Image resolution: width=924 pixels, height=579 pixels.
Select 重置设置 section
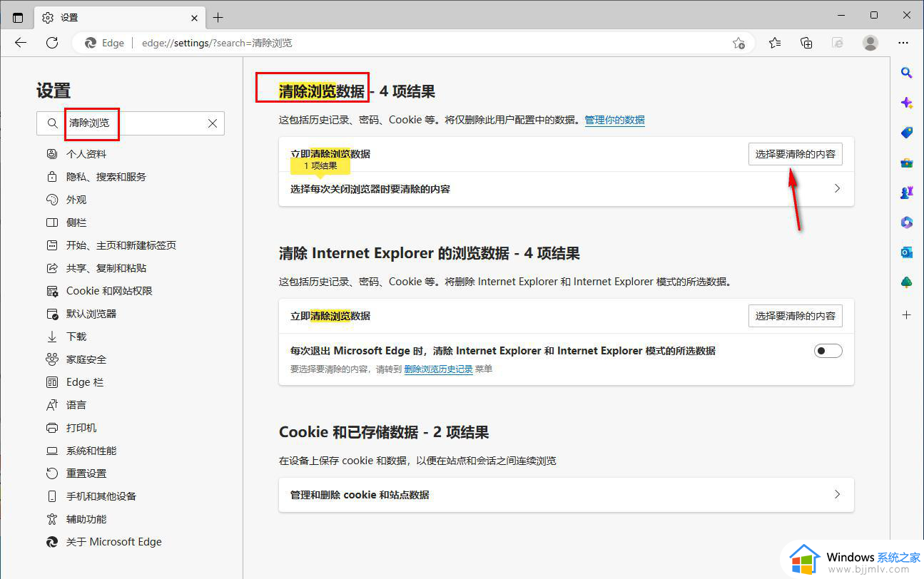coord(86,473)
